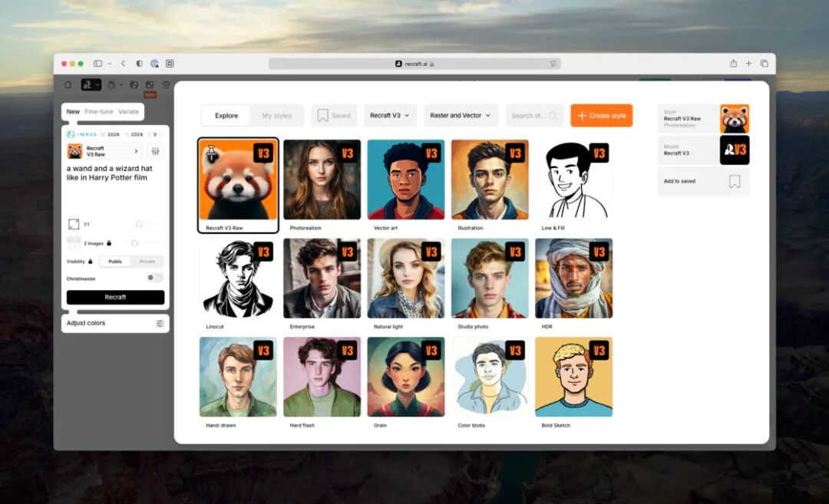Open the style settings sliders icon
The width and height of the screenshot is (829, 504).
pos(155,151)
